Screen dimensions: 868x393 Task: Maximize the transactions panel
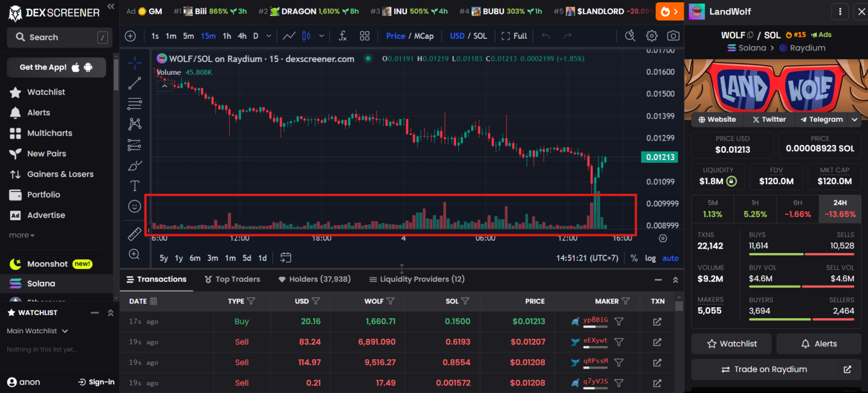675,280
